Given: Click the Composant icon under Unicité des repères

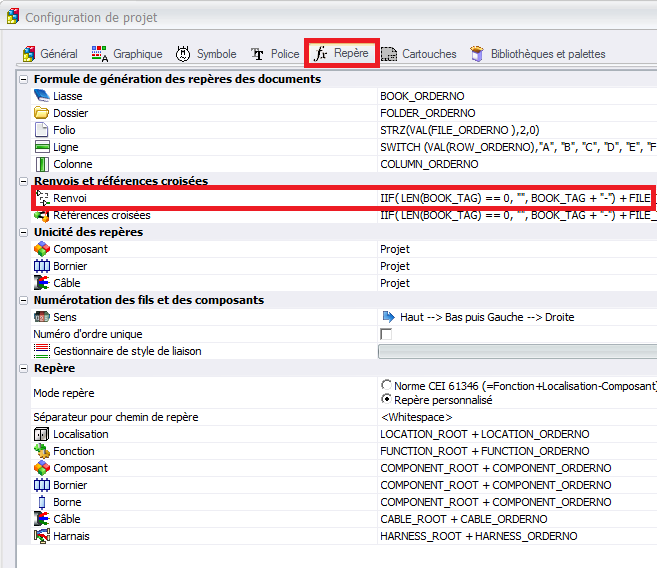Looking at the screenshot, I should pos(41,249).
